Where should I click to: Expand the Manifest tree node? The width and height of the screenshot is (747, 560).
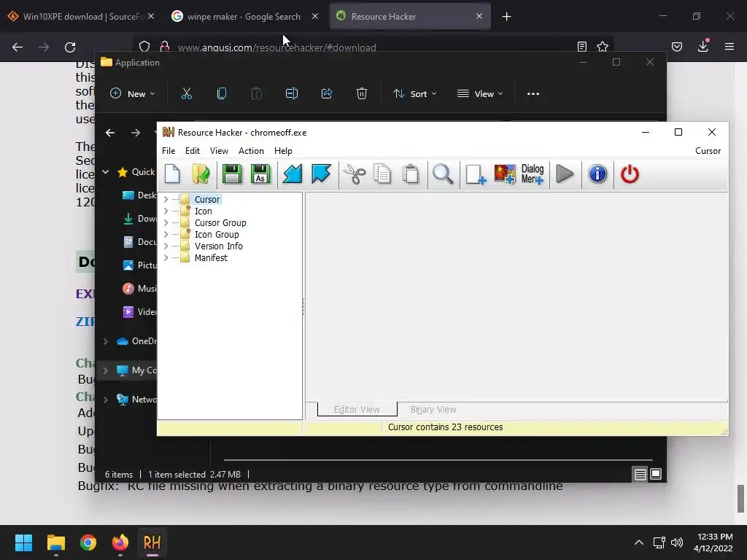[166, 257]
